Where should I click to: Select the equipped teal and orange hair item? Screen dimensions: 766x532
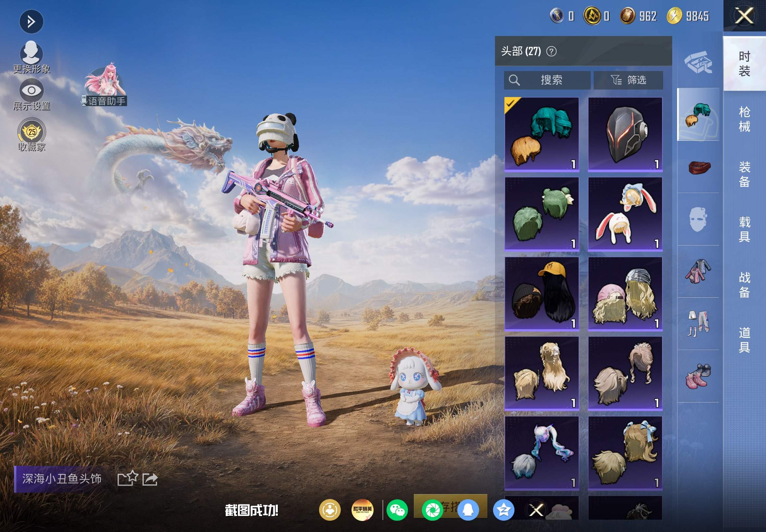tap(542, 134)
